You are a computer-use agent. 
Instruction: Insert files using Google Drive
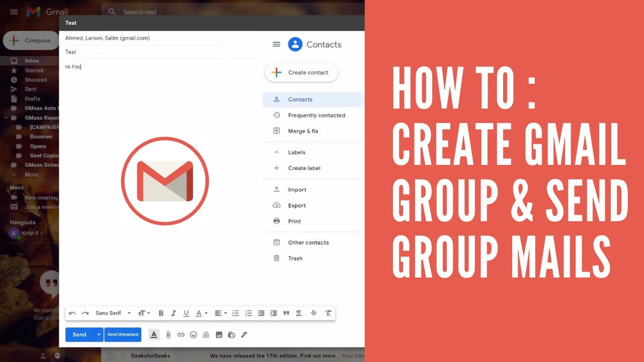pyautogui.click(x=206, y=335)
